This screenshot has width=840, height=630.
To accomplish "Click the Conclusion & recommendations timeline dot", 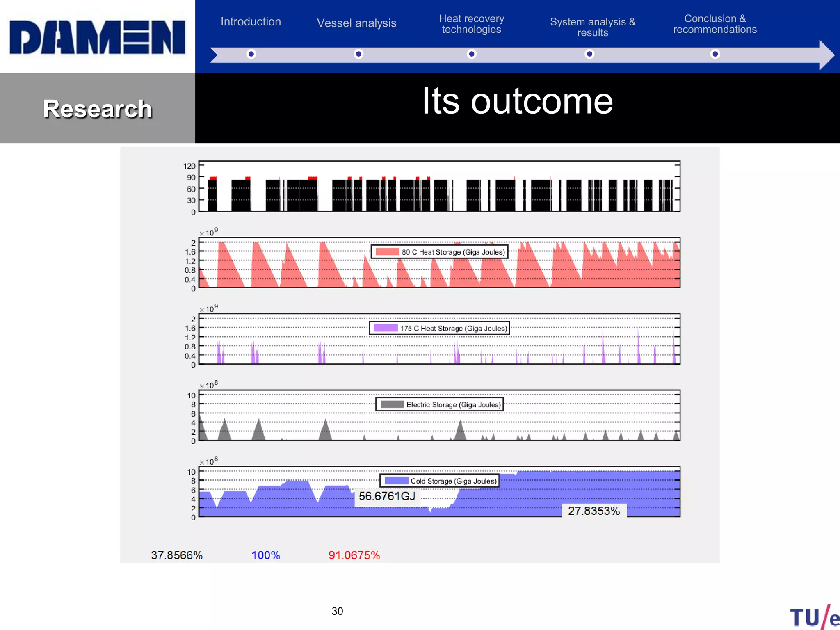I will (715, 54).
